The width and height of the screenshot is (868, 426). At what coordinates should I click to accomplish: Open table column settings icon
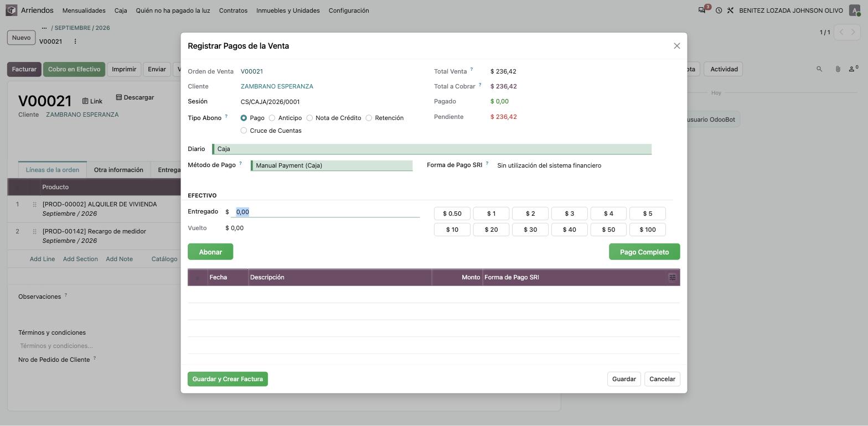click(672, 278)
